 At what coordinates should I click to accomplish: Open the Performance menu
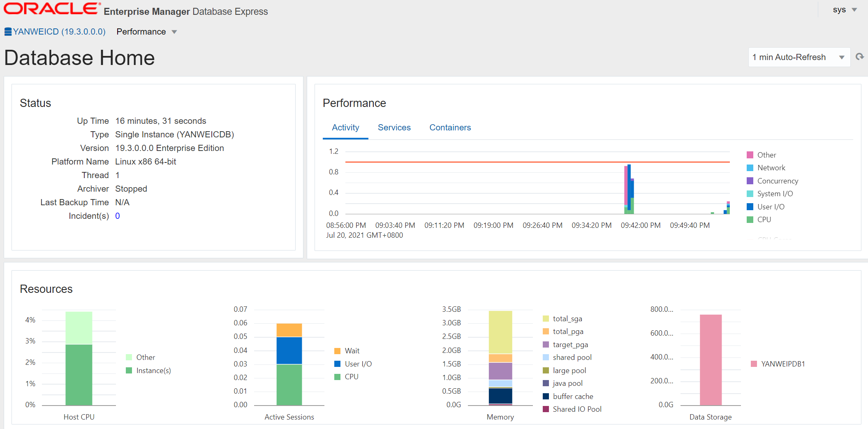146,32
